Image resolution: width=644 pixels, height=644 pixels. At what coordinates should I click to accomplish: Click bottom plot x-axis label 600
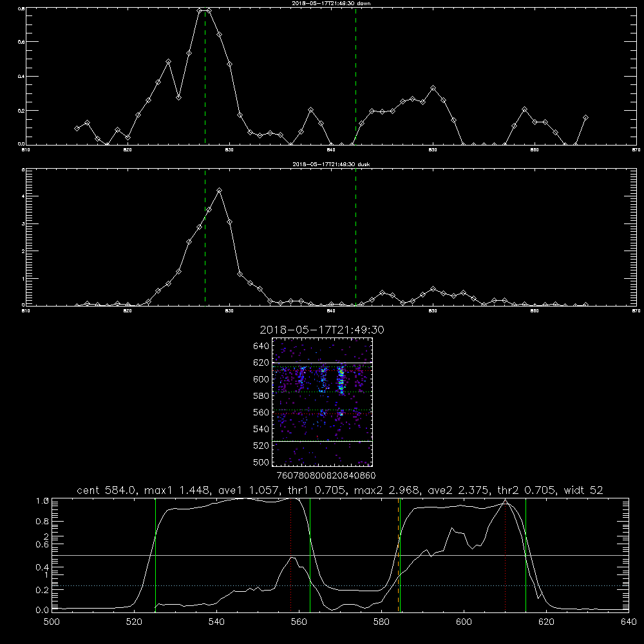pyautogui.click(x=464, y=622)
